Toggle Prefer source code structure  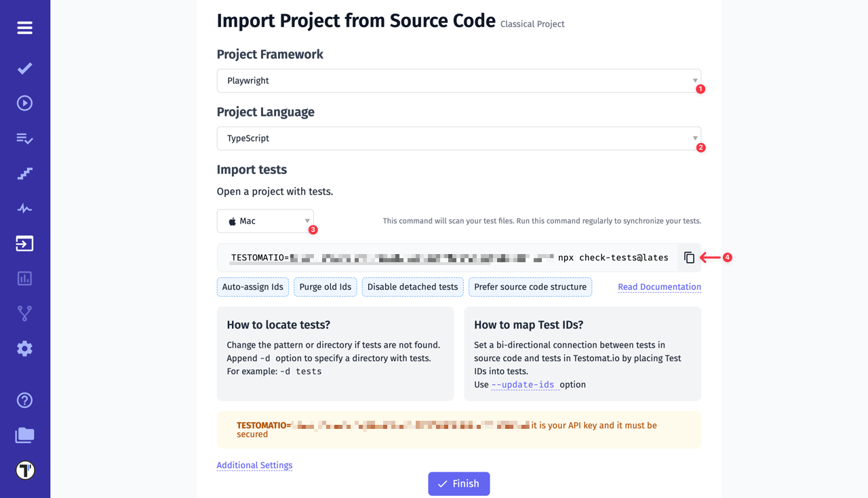point(530,287)
